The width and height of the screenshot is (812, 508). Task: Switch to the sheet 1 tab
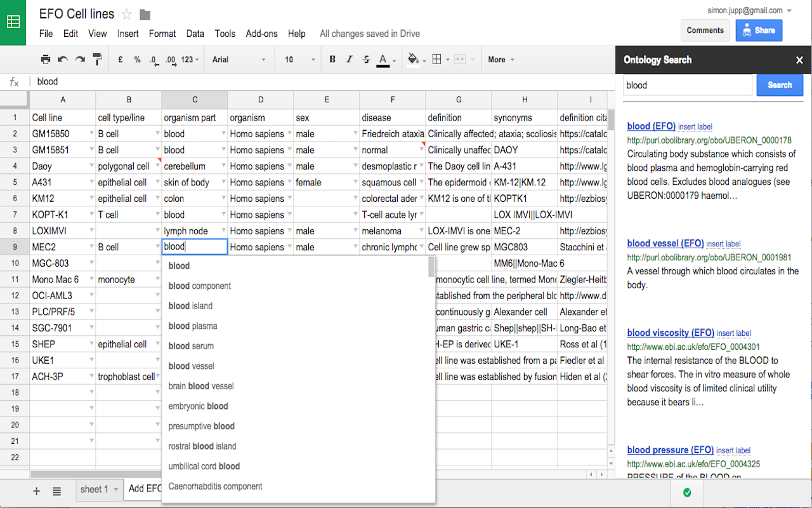(95, 489)
